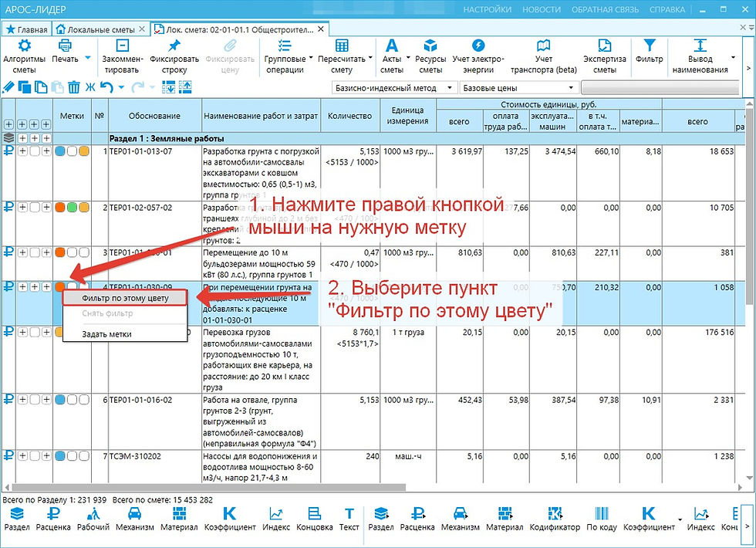Viewport: 756px width, 548px height.
Task: Click the Закомментировать toolbar icon
Action: click(x=123, y=46)
